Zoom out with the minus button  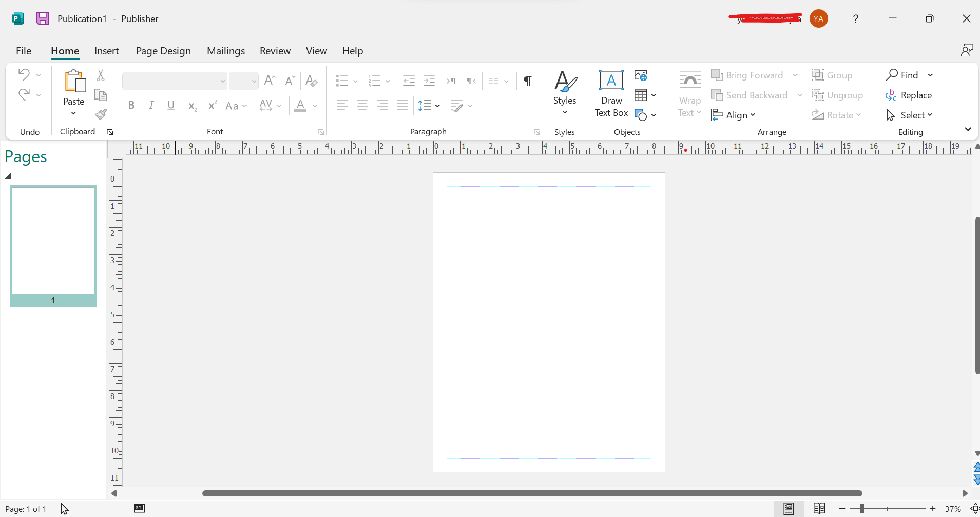[842, 508]
